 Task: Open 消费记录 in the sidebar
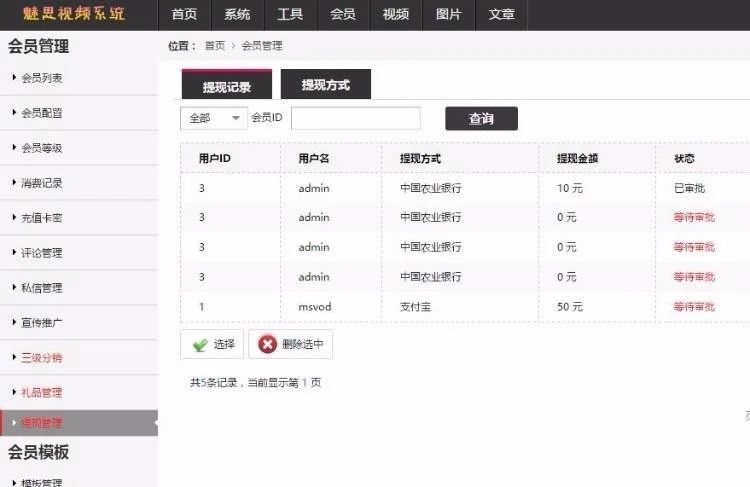pos(42,183)
